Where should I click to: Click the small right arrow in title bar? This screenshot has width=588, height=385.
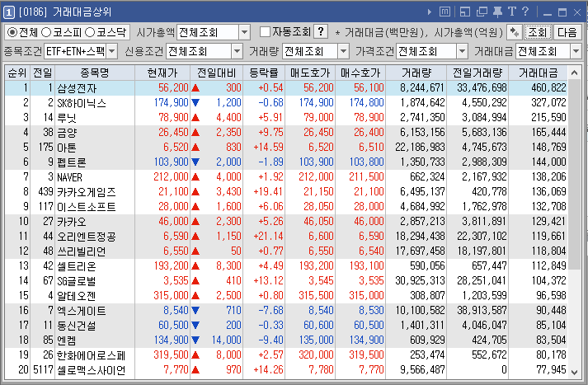pos(430,12)
